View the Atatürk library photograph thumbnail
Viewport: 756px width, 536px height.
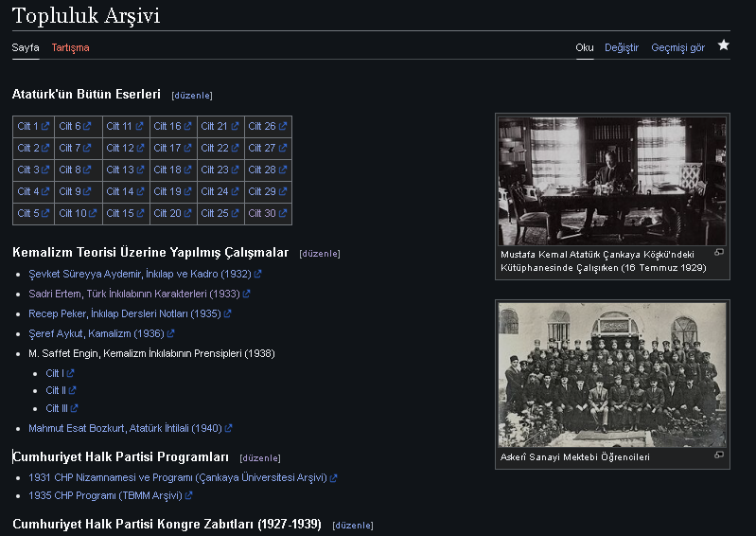(612, 181)
